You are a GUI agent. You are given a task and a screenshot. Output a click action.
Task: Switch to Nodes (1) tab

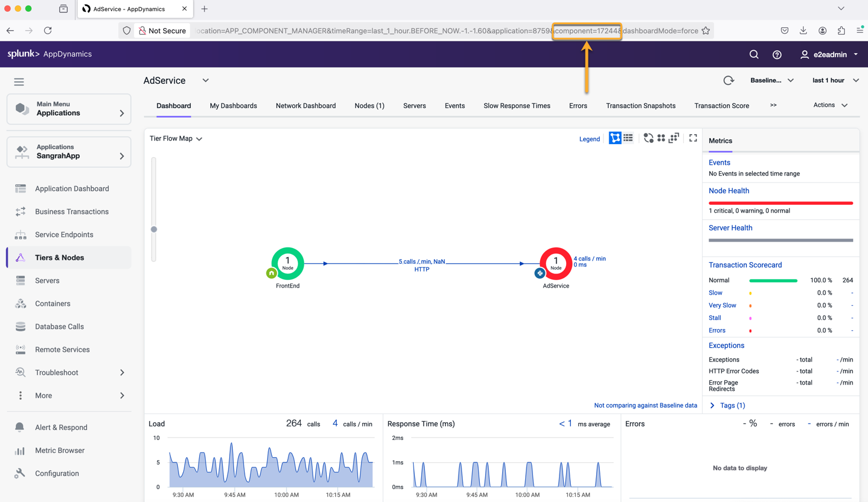[x=369, y=106]
